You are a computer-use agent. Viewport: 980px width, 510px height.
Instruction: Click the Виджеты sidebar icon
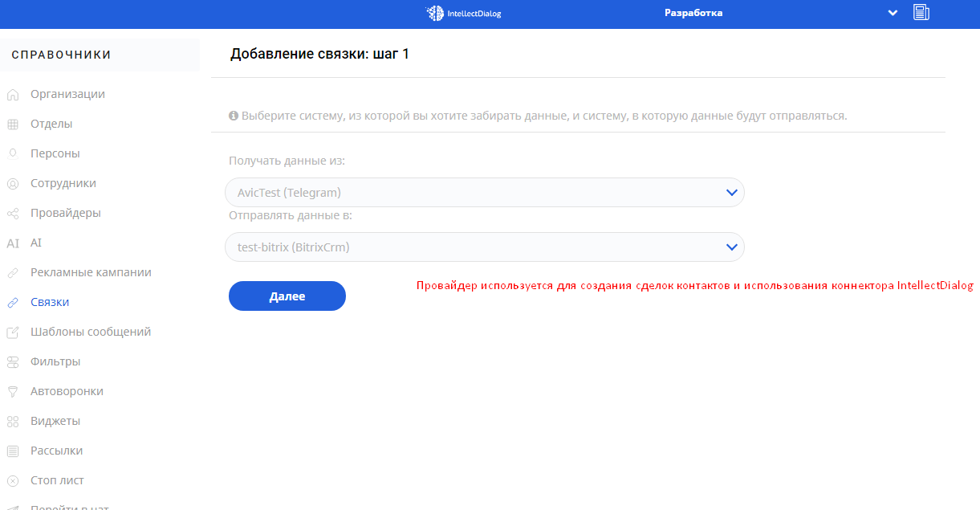click(13, 422)
